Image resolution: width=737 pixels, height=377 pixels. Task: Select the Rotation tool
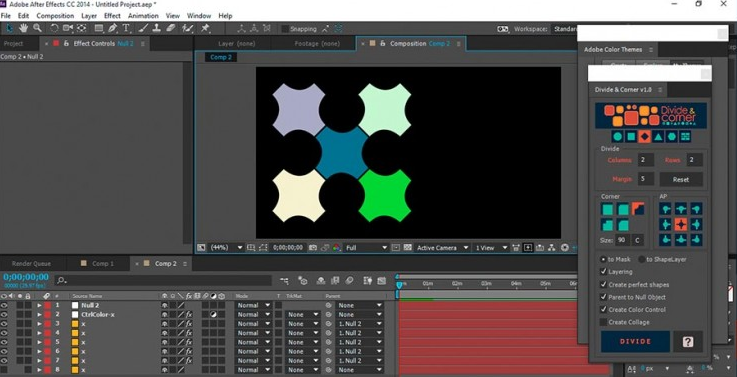click(x=55, y=28)
